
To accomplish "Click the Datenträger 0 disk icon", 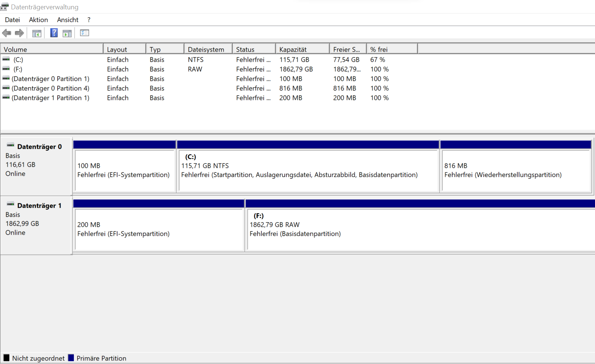I will pos(10,145).
